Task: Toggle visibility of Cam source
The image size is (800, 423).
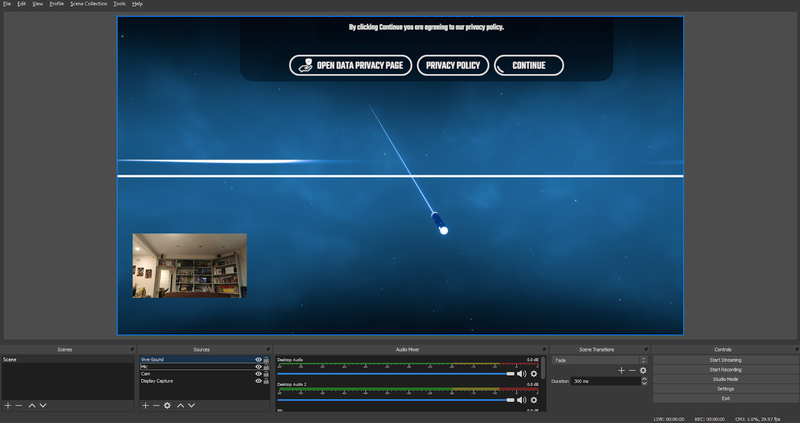Action: (258, 374)
